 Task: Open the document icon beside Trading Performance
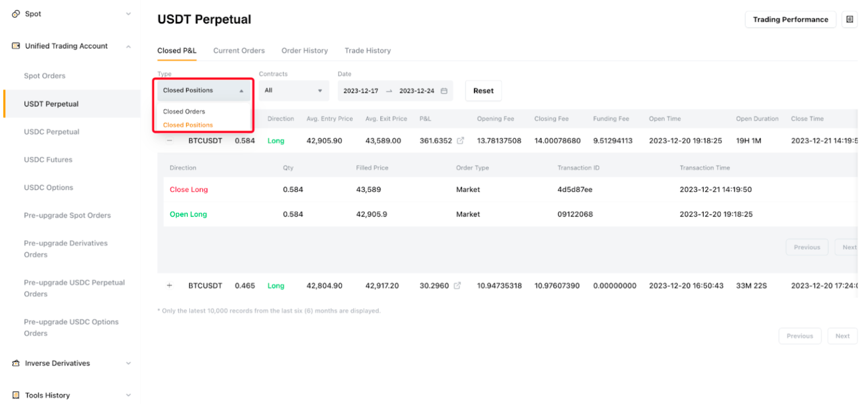point(849,19)
